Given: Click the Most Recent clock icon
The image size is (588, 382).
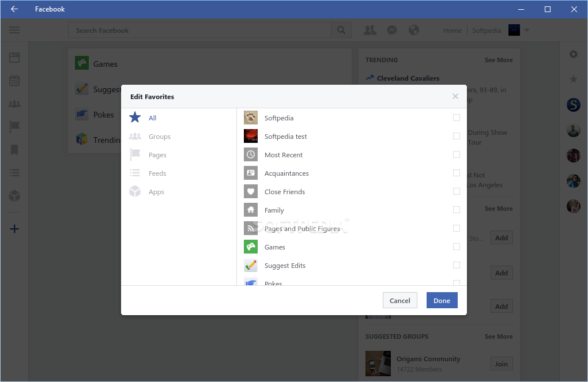Looking at the screenshot, I should click(x=251, y=154).
